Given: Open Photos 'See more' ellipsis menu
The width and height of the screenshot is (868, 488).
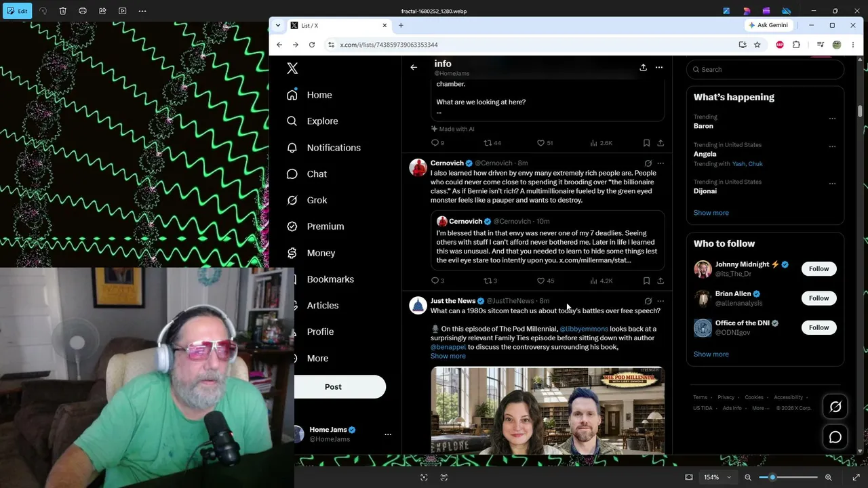Looking at the screenshot, I should click(142, 11).
